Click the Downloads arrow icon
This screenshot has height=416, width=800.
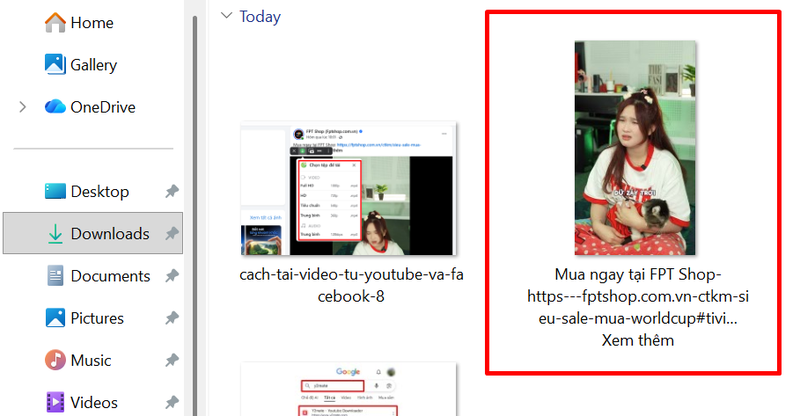coord(55,234)
